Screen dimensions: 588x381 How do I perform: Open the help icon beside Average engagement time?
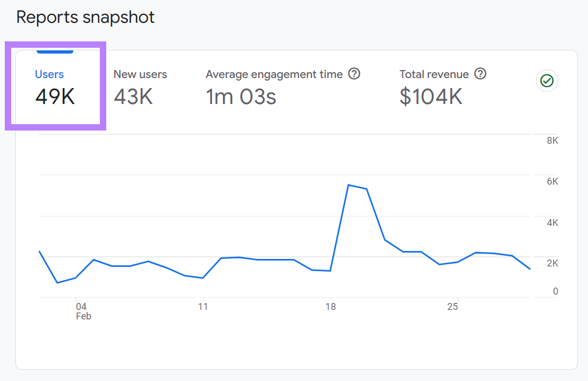pyautogui.click(x=354, y=74)
